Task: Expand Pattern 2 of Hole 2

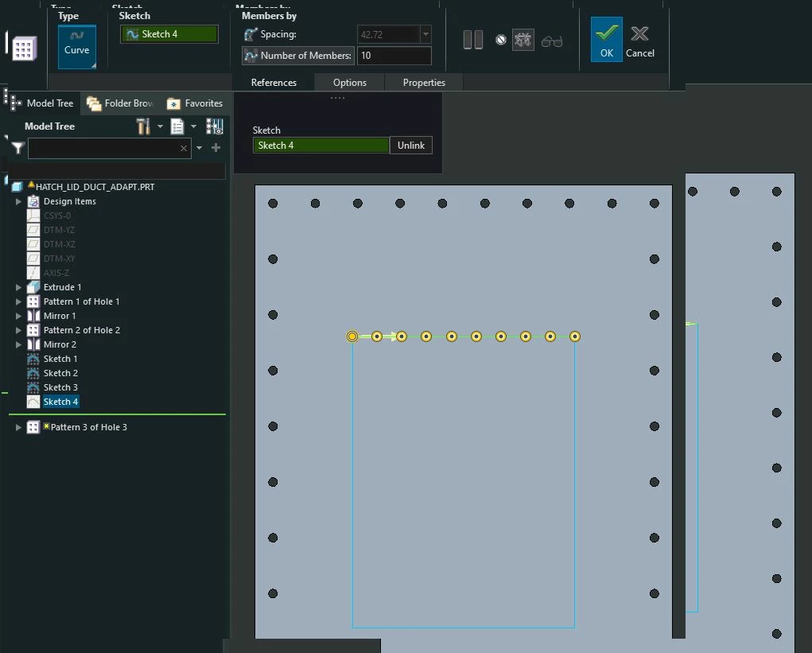Action: click(x=18, y=330)
